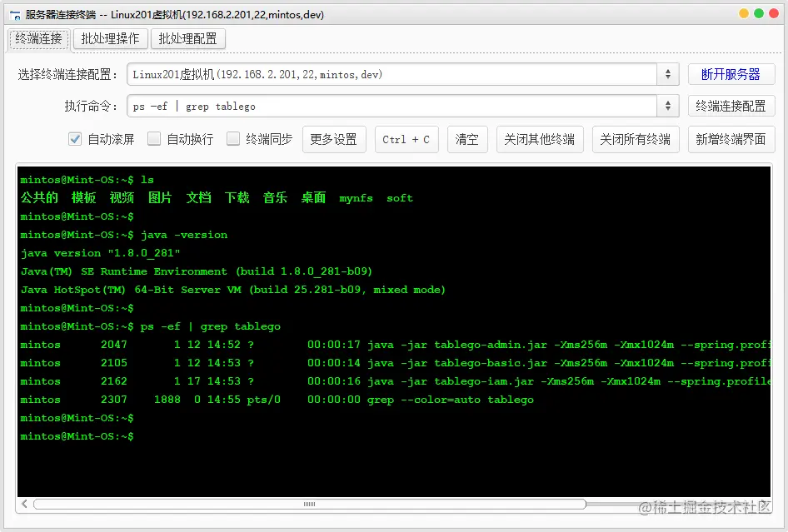Click the Java HotSpot 64-Bit Server VM line
Viewport: 788px width, 532px height.
click(232, 290)
